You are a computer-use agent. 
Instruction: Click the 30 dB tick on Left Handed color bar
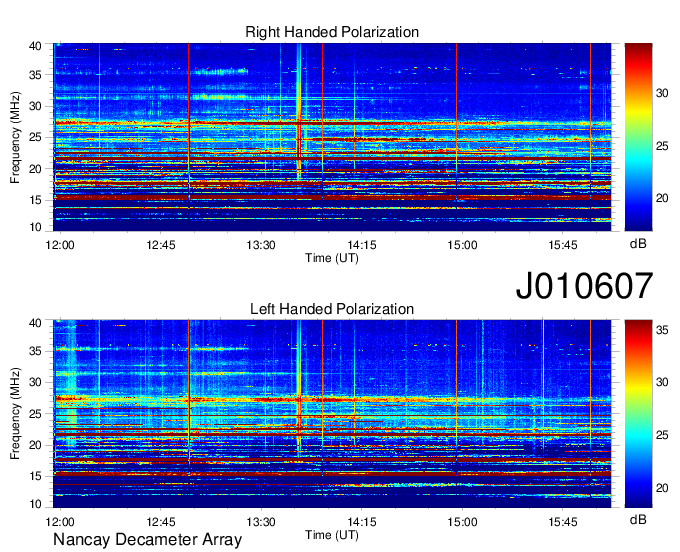click(x=662, y=382)
